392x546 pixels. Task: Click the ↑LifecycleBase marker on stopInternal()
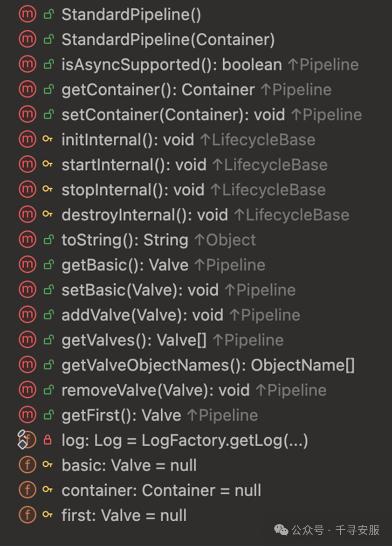(268, 190)
